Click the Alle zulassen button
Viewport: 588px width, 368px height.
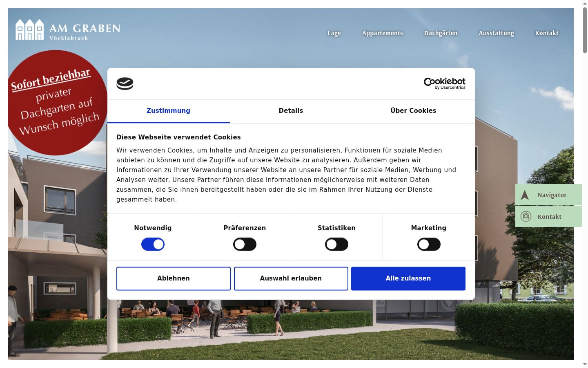pyautogui.click(x=408, y=278)
